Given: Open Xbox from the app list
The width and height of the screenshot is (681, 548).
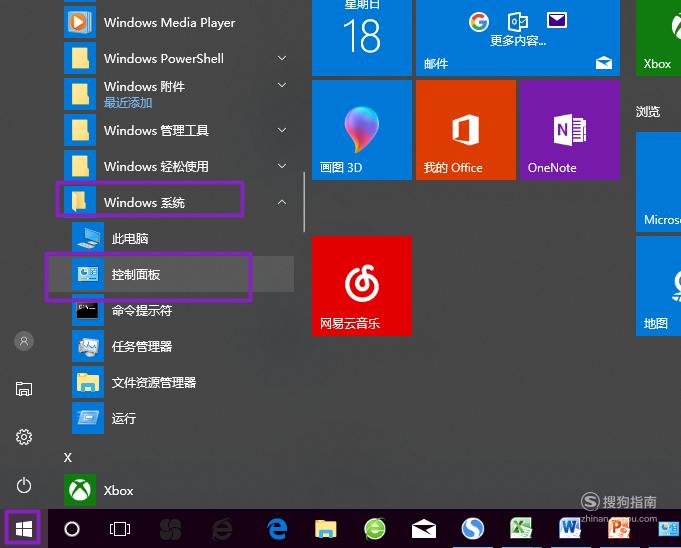Looking at the screenshot, I should [179, 490].
